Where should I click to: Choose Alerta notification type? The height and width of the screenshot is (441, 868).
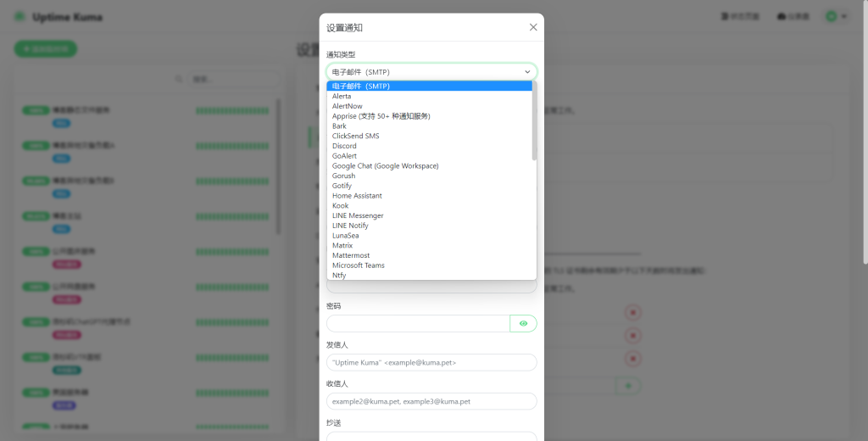[x=429, y=96]
